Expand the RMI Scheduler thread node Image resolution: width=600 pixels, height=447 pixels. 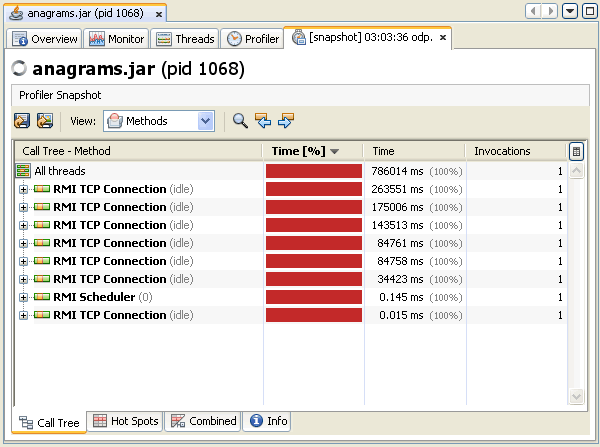[x=23, y=297]
